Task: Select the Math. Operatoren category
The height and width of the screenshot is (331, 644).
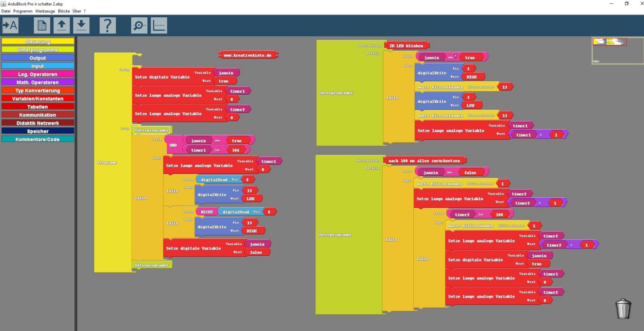Action: click(38, 82)
